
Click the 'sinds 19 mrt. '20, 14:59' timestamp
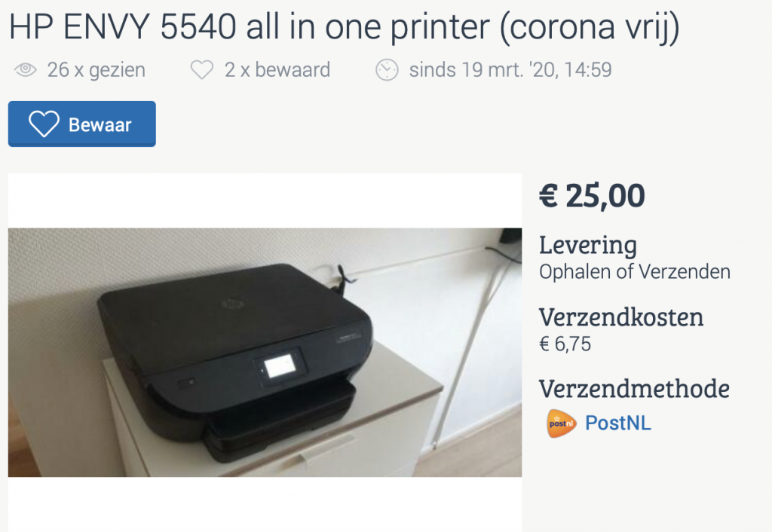(510, 70)
